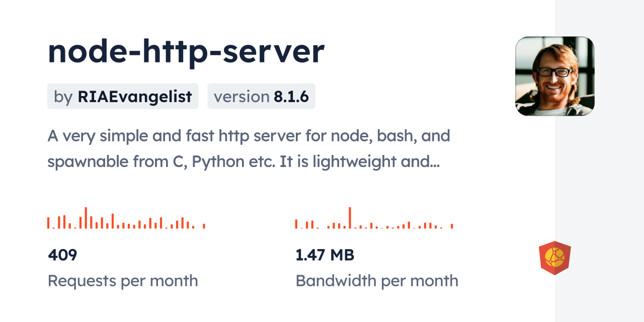Click the first bar of bandwidth sparkline
This screenshot has width=644, height=322.
click(296, 224)
